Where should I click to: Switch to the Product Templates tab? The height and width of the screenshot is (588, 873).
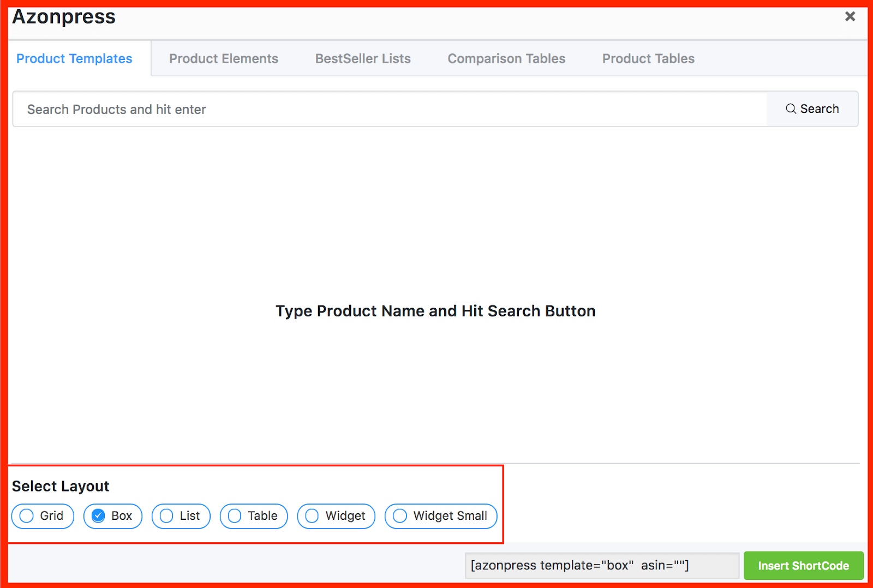pos(74,58)
